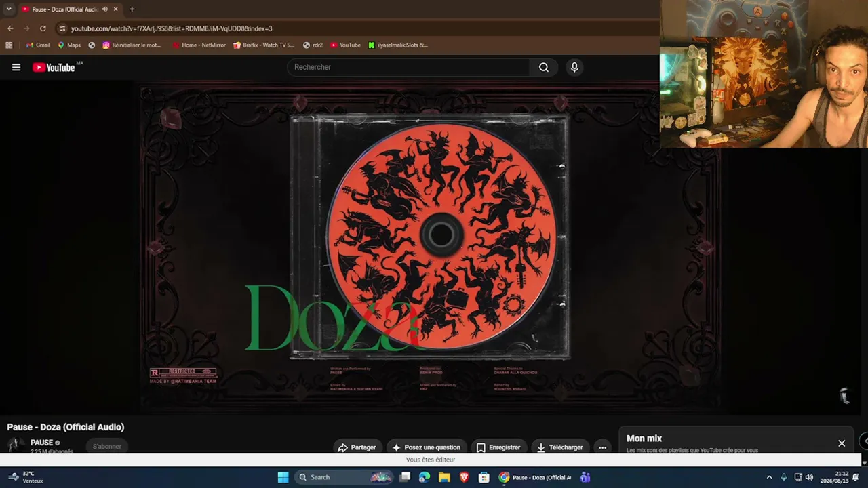
Task: Open the Chrome apps grid shortcut
Action: (9, 45)
